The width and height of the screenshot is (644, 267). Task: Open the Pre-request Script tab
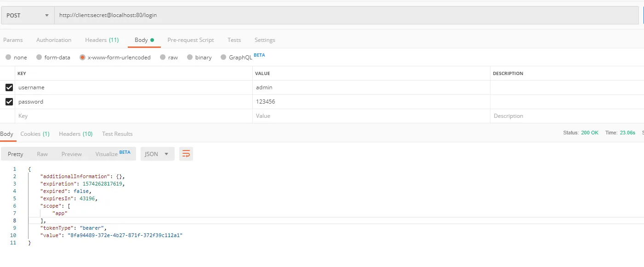click(x=191, y=40)
